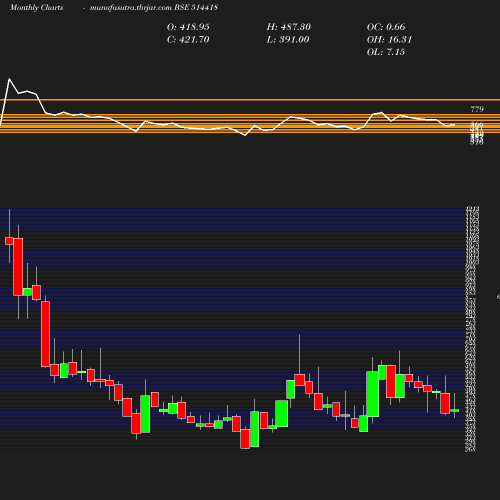Click the 'OC: 0.66' value
This screenshot has width=500, height=500.
pyautogui.click(x=386, y=27)
